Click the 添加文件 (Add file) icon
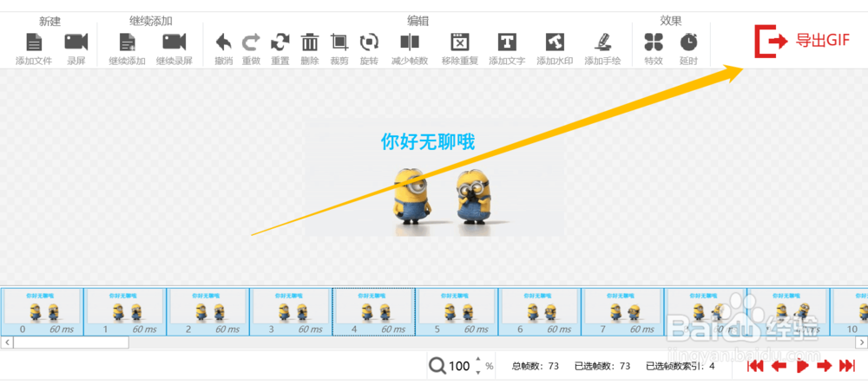 [x=34, y=42]
